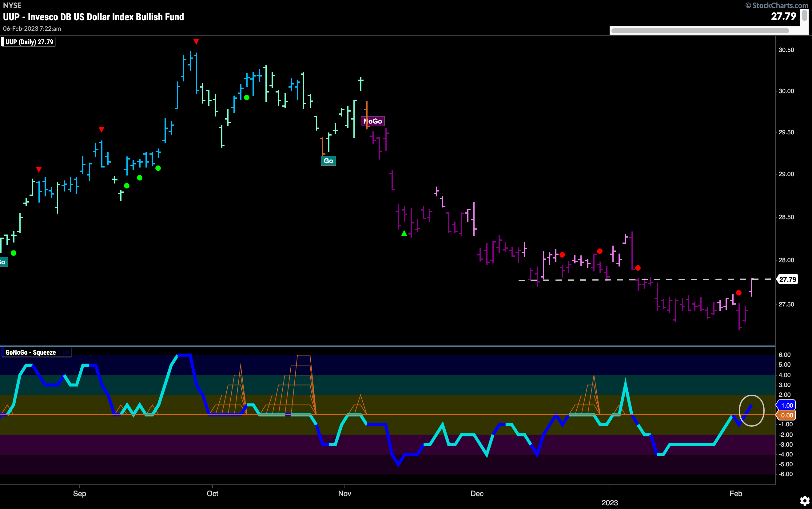Click the horizontal scrollbar thumb at top right
This screenshot has width=812, height=509.
coord(700,31)
